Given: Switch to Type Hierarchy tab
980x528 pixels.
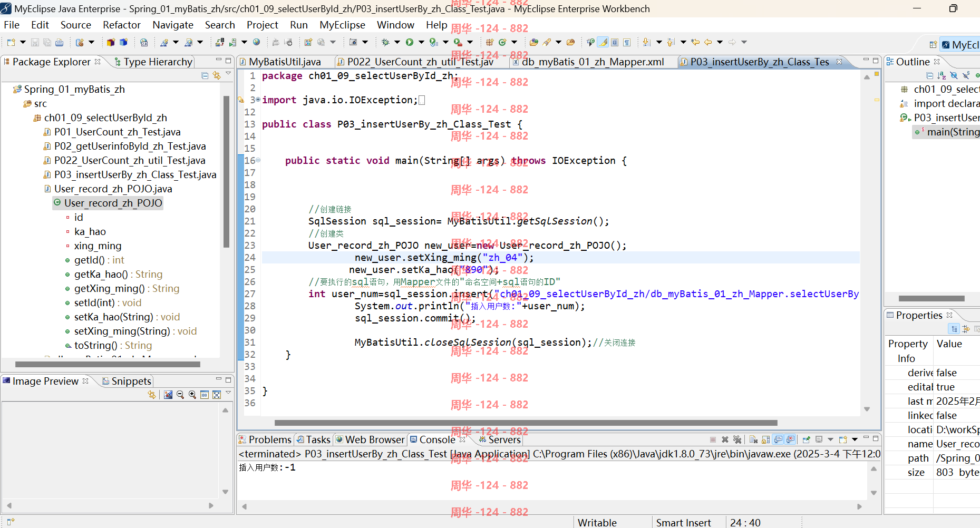Looking at the screenshot, I should tap(153, 62).
